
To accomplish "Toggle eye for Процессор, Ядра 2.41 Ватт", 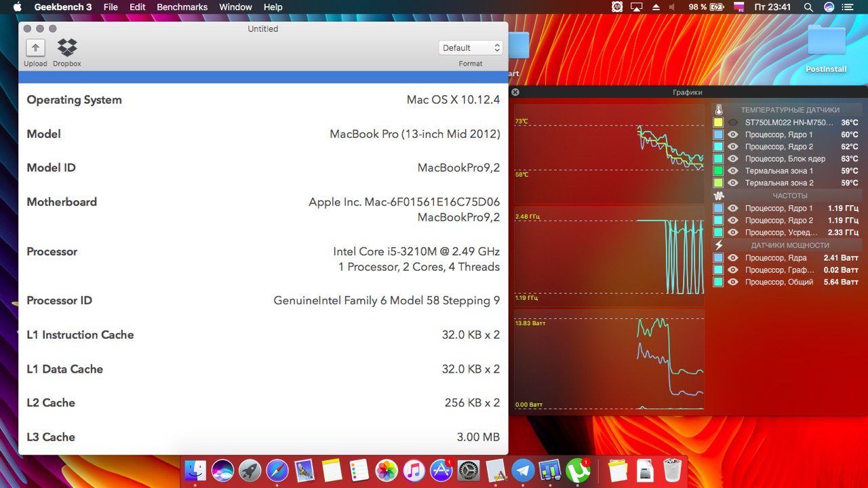I will pos(733,258).
